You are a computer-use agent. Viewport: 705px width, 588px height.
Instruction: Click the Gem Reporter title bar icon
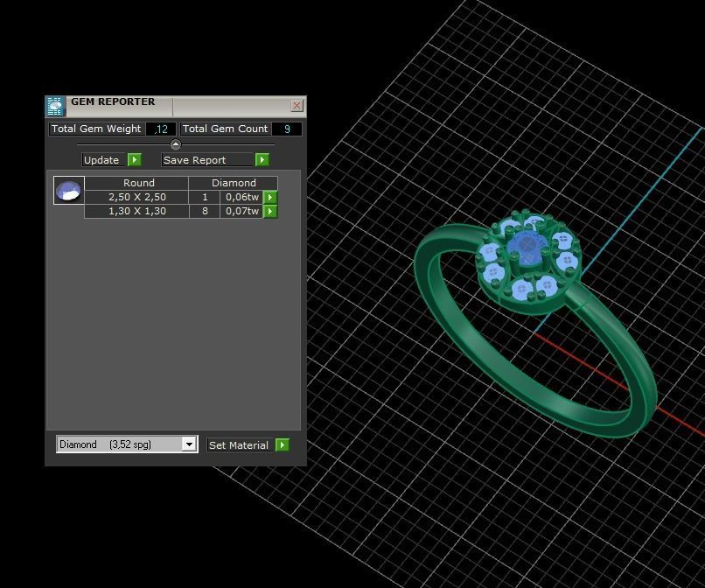55,106
